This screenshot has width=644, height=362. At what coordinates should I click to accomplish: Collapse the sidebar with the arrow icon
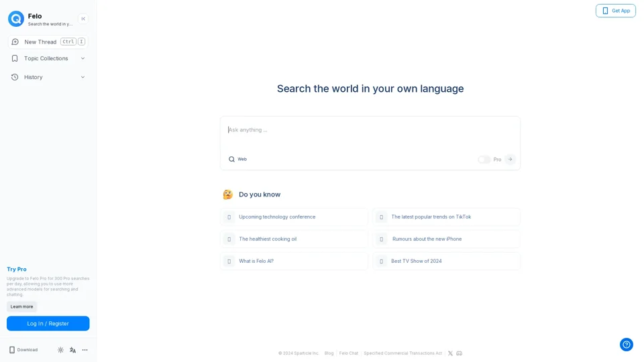click(x=83, y=19)
